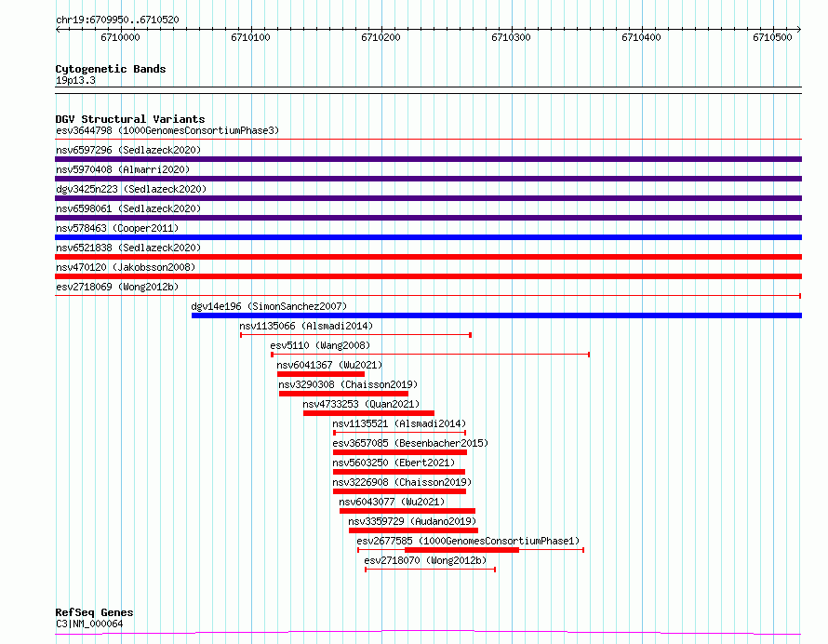The height and width of the screenshot is (644, 828).
Task: Click the thin red nsv1135521 variant line
Action: click(400, 433)
